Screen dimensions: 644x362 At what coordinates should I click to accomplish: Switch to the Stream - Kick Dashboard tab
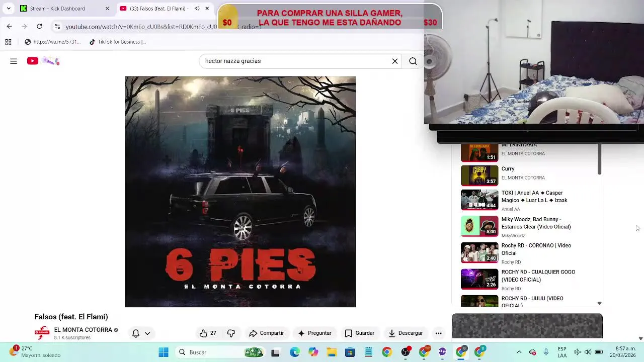tap(64, 9)
